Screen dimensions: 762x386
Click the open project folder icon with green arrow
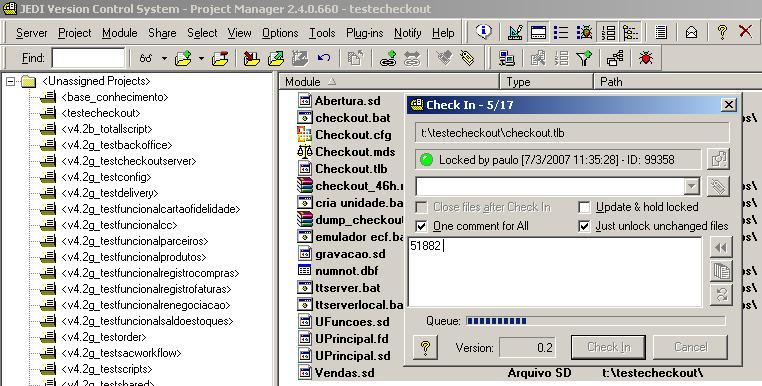click(x=183, y=58)
